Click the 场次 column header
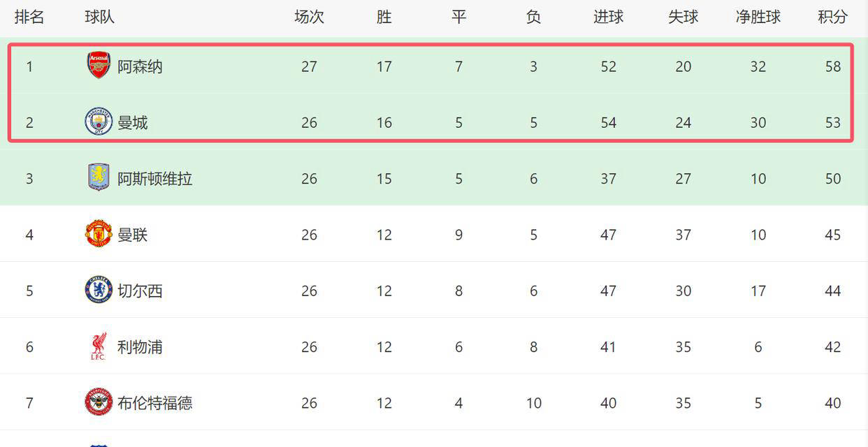The height and width of the screenshot is (447, 868). pyautogui.click(x=309, y=17)
